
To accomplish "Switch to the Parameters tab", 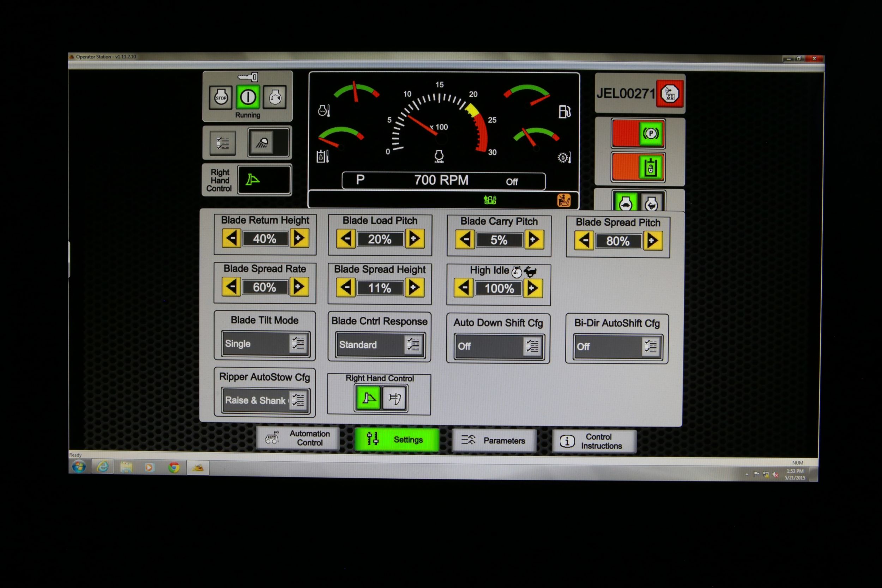I will coord(494,441).
